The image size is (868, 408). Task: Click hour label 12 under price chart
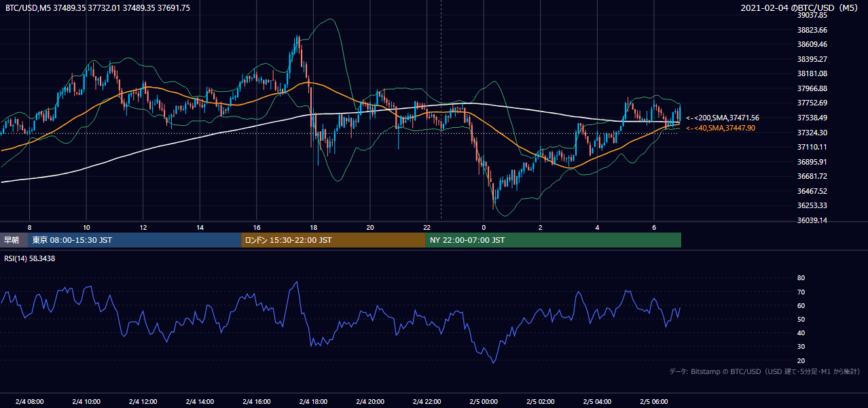[x=143, y=227]
